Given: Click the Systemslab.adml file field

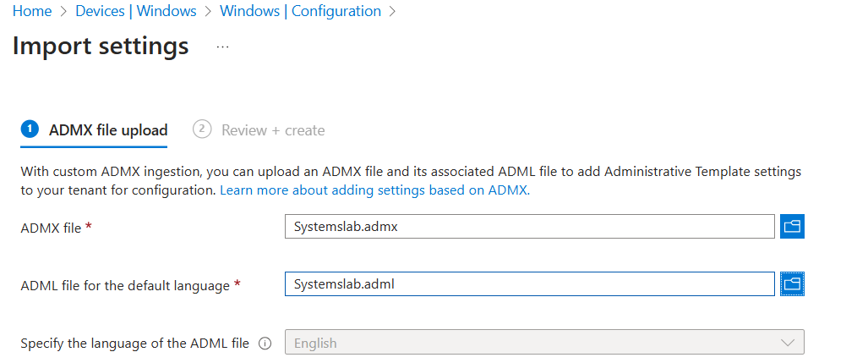Looking at the screenshot, I should [x=529, y=284].
